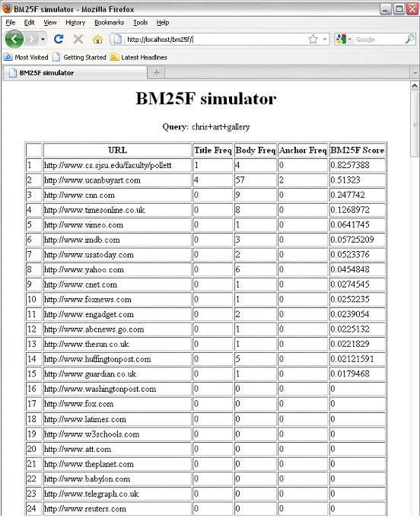Screen dimensions: 420x518
Task: Click the URL address field
Action: pyautogui.click(x=215, y=40)
